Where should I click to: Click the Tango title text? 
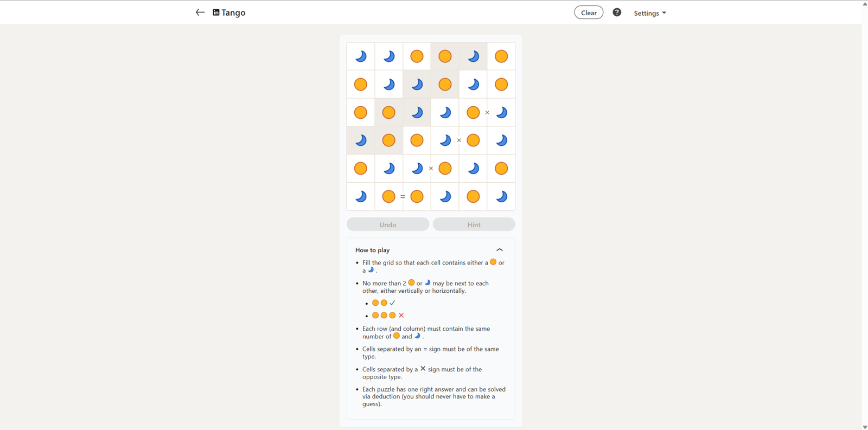(233, 12)
